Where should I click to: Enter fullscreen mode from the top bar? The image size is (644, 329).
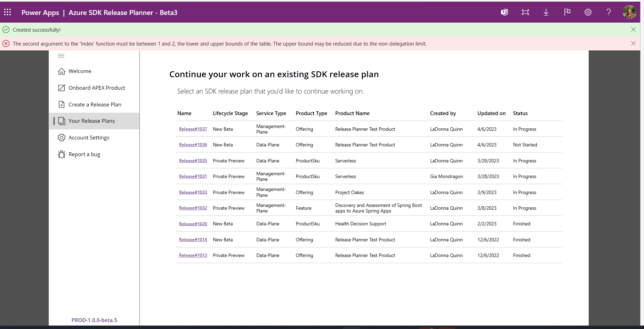pyautogui.click(x=525, y=12)
